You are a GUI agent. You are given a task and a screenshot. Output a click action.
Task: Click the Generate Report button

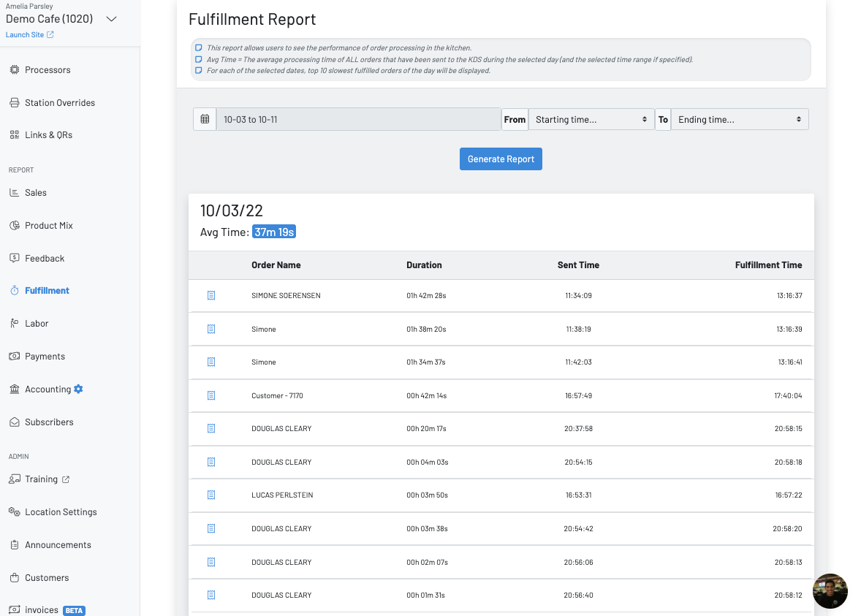click(x=501, y=159)
